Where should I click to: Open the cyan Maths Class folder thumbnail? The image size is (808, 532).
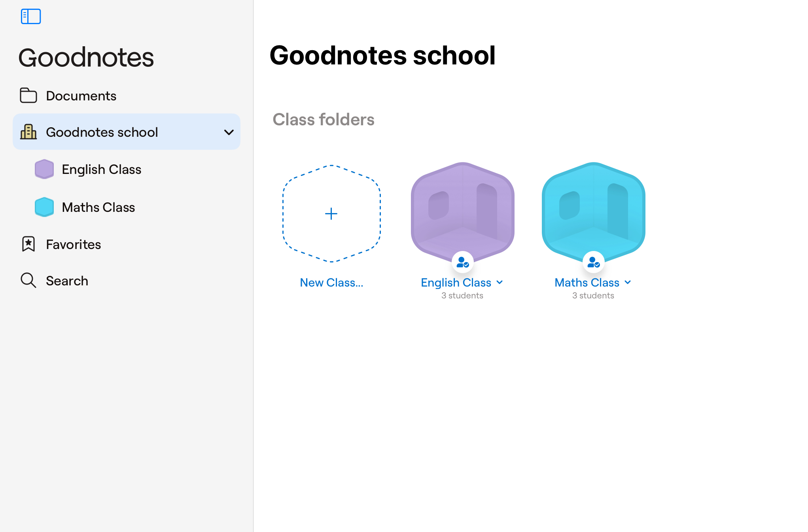593,209
